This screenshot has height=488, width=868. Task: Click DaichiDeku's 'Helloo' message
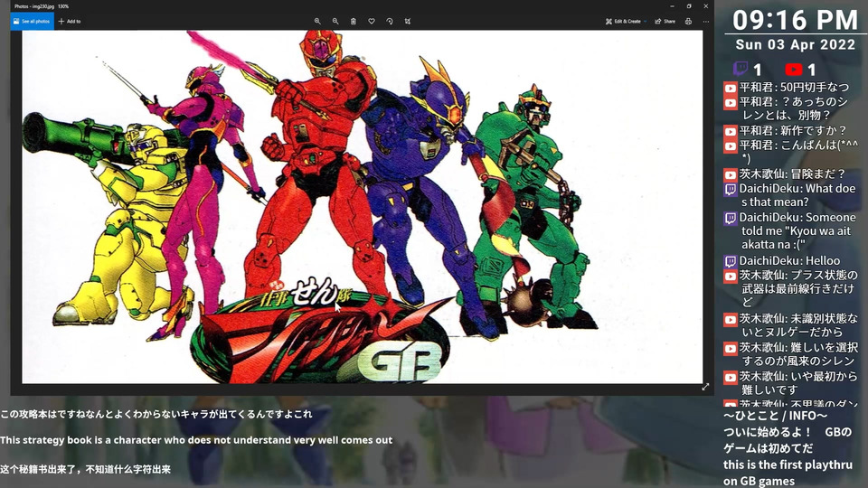coord(789,260)
